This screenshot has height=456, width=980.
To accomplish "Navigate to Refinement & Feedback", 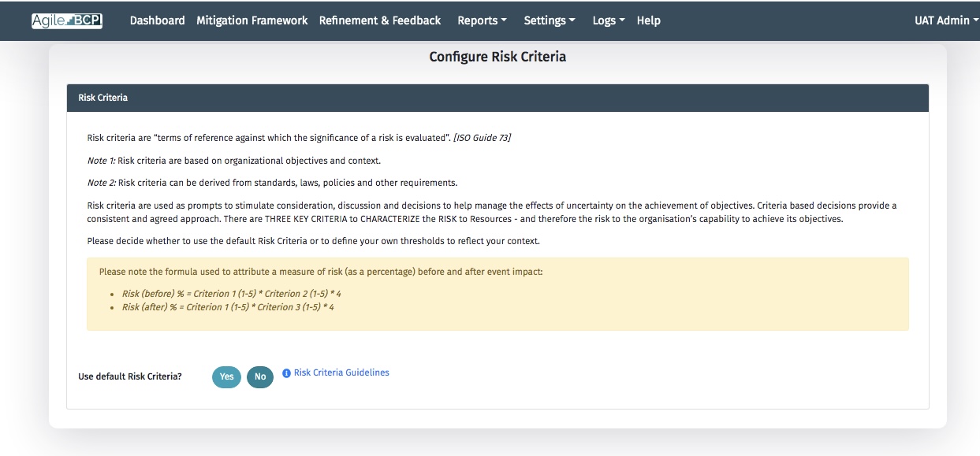I will point(380,20).
